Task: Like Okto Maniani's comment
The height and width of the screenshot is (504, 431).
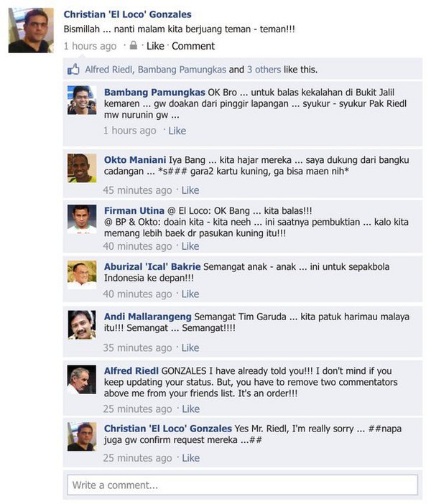Action: click(x=190, y=190)
